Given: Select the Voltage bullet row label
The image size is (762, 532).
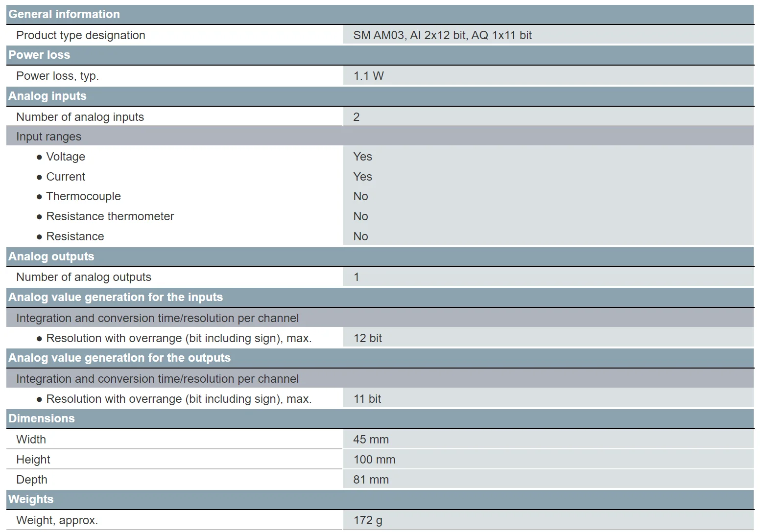Looking at the screenshot, I should pos(66,157).
